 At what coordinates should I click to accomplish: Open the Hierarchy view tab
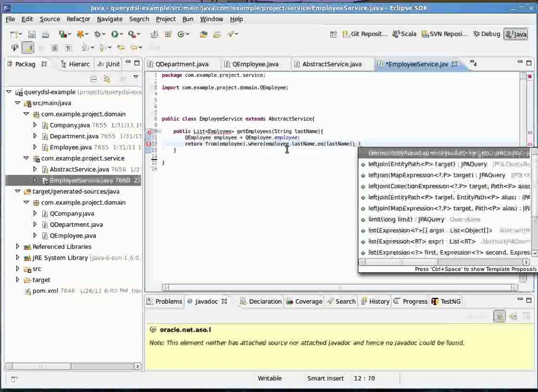click(x=75, y=64)
